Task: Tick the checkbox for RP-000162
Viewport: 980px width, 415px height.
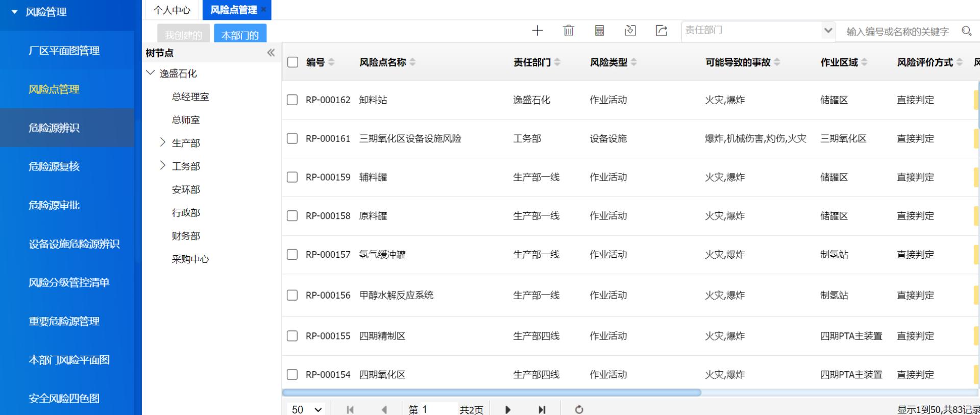Action: [x=292, y=100]
